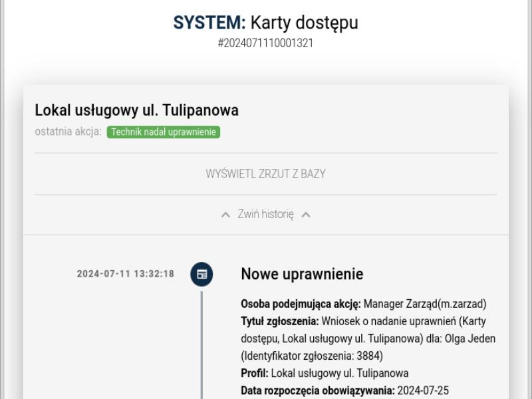Image resolution: width=532 pixels, height=399 pixels.
Task: Click the Osoba podejmująca akcję label
Action: click(301, 305)
